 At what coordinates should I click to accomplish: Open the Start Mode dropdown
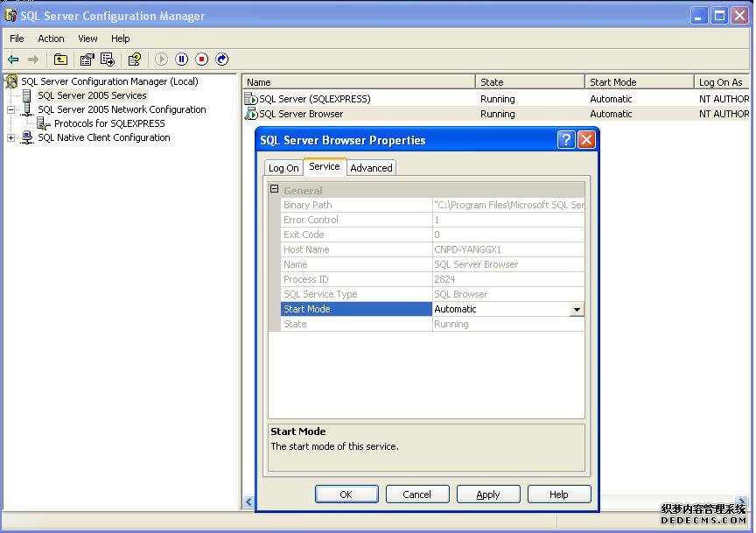577,309
